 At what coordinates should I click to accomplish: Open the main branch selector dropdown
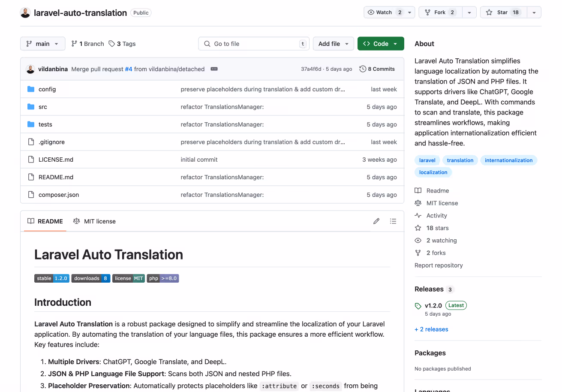(43, 44)
